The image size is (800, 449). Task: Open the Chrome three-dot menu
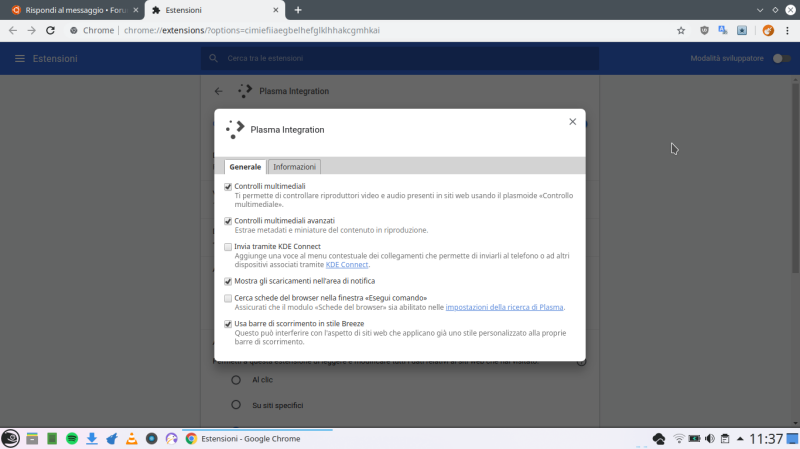tap(787, 30)
